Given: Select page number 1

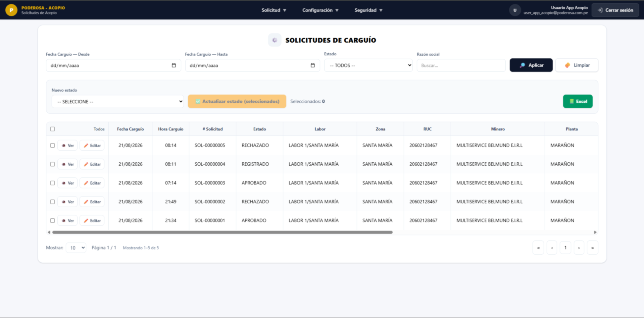Looking at the screenshot, I should click(x=565, y=248).
